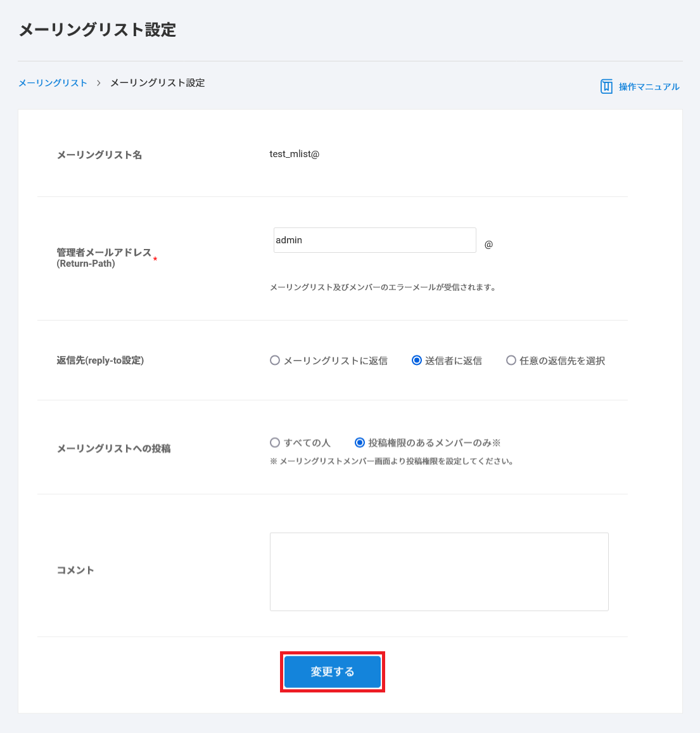Click the posting permission note text

pos(391,461)
